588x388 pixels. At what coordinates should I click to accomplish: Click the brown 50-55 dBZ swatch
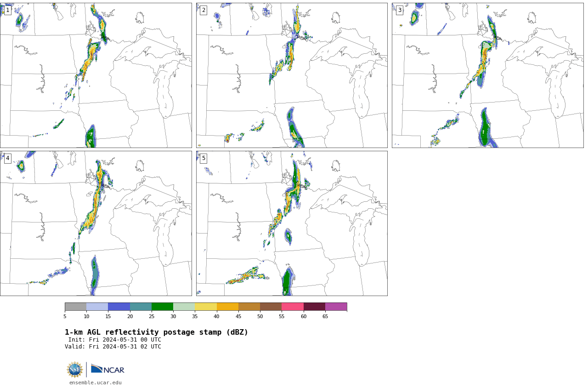pyautogui.click(x=271, y=307)
